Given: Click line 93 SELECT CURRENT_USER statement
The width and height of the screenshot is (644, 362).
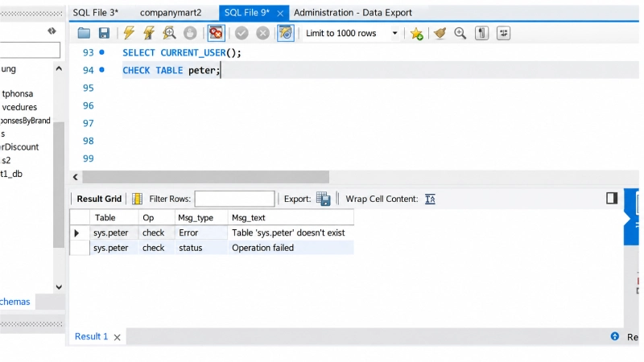Looking at the screenshot, I should 182,52.
